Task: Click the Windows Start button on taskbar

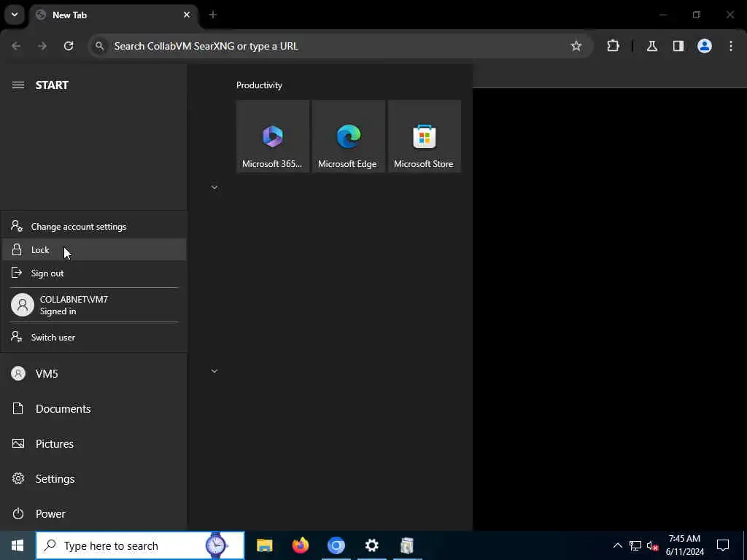Action: click(x=18, y=545)
